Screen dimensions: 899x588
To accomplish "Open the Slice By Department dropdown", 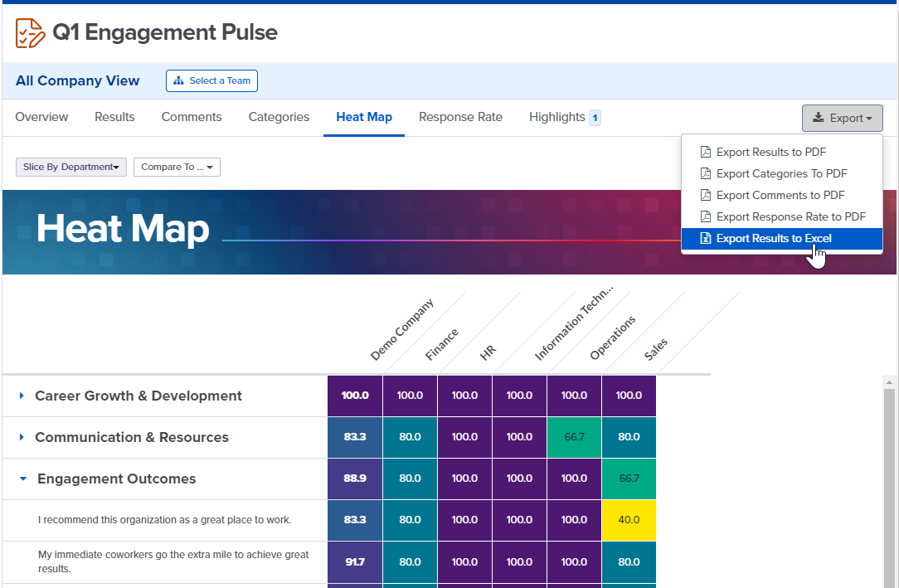I will [x=71, y=167].
